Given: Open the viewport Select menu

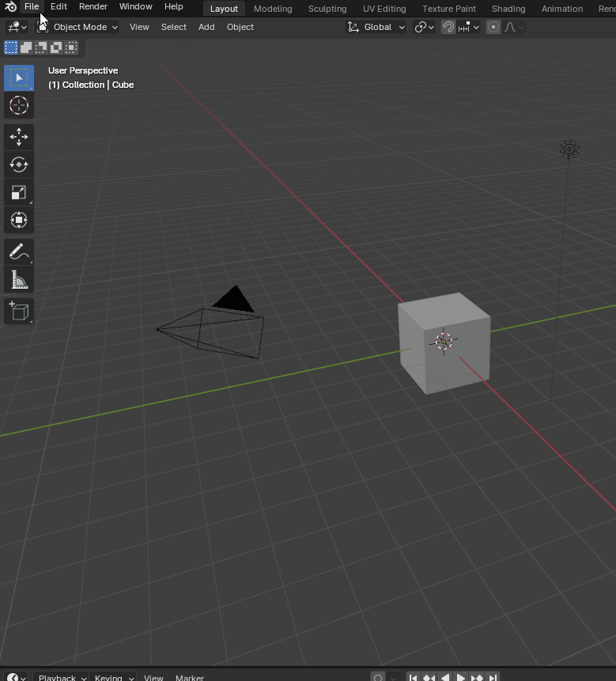Looking at the screenshot, I should point(174,27).
